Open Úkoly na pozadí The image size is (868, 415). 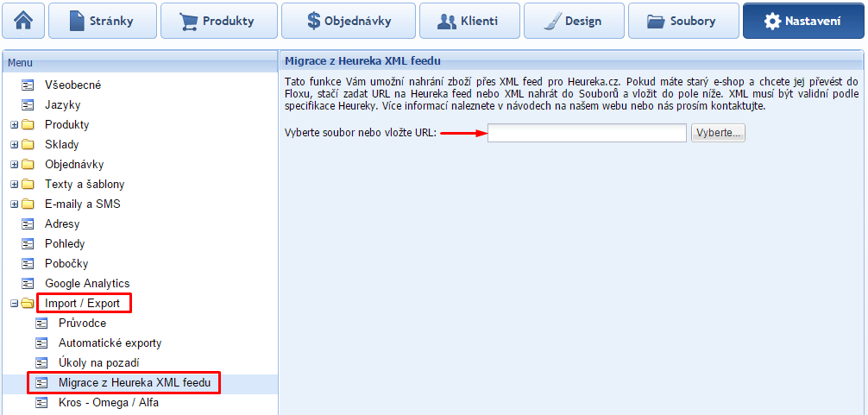coord(98,363)
